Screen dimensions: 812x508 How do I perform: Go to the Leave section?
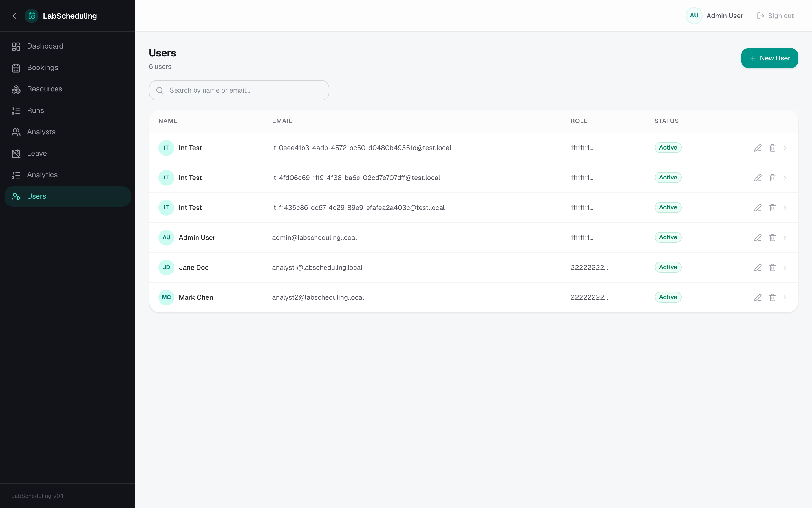[x=67, y=154]
